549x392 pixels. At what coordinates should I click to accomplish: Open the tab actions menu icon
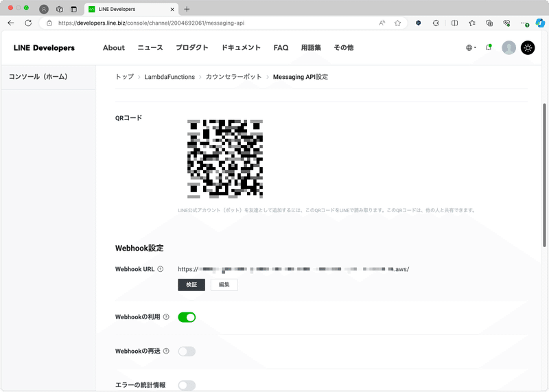pyautogui.click(x=73, y=9)
